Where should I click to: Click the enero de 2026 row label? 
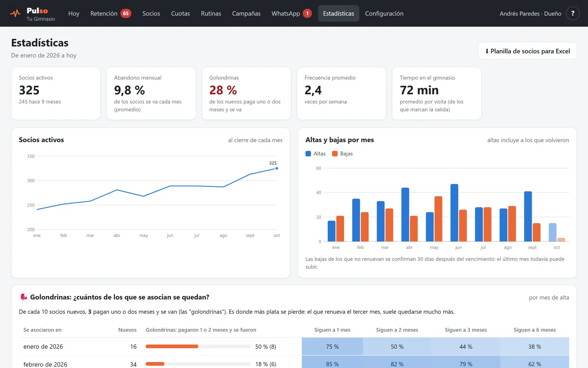pyautogui.click(x=43, y=347)
